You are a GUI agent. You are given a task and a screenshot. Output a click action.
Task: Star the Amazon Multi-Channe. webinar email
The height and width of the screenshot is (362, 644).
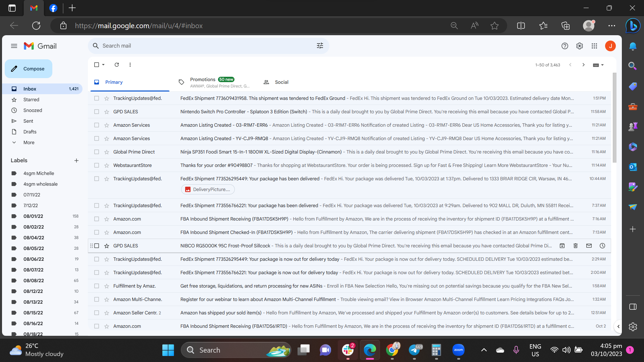pyautogui.click(x=107, y=299)
